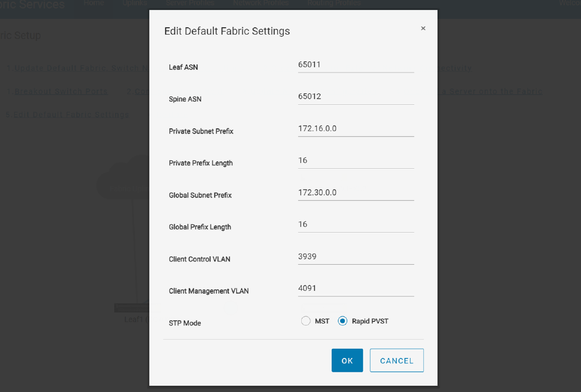Switch to Network Profiles in navigation

(x=260, y=3)
